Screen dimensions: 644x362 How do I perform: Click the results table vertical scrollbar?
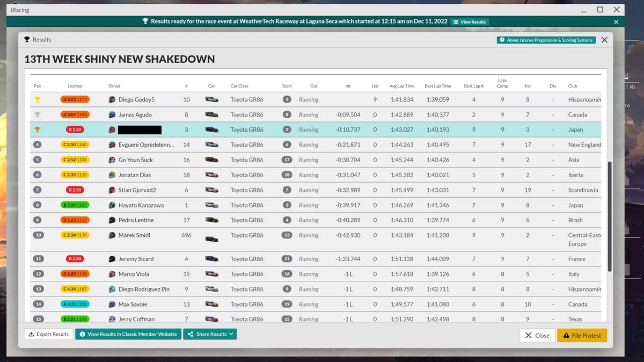(609, 216)
